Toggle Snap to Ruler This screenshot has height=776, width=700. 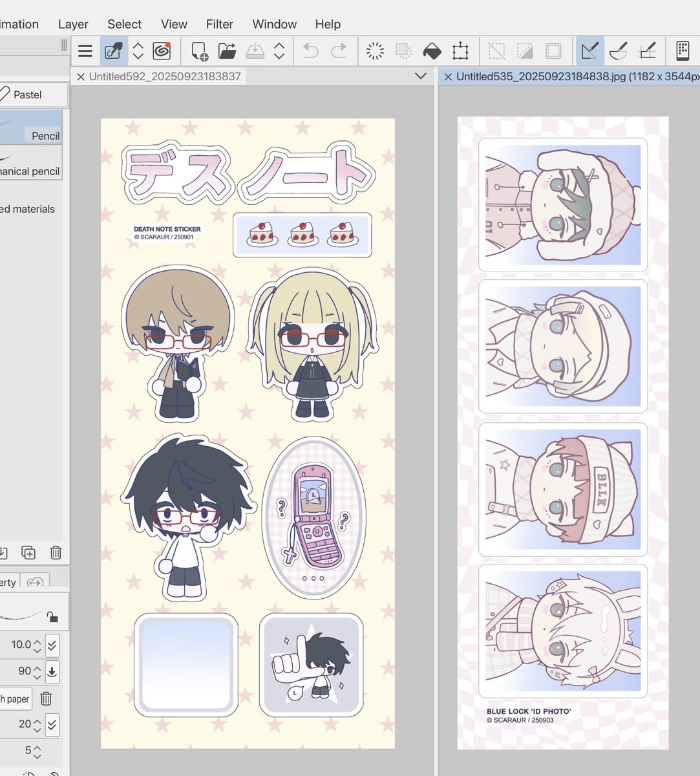click(589, 51)
